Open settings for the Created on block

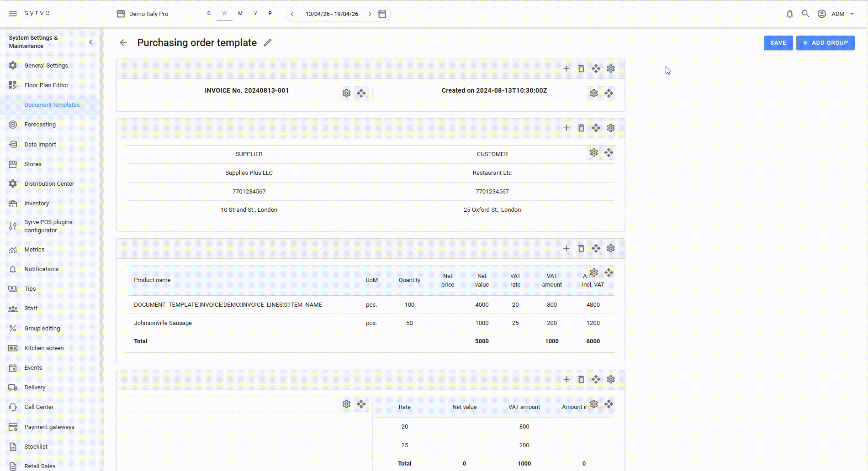tap(593, 93)
